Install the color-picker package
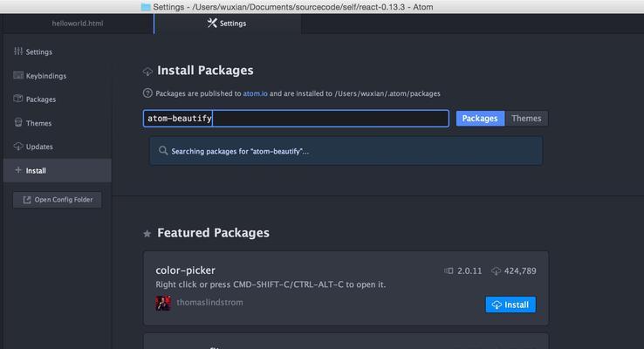644x349 pixels. tap(510, 305)
